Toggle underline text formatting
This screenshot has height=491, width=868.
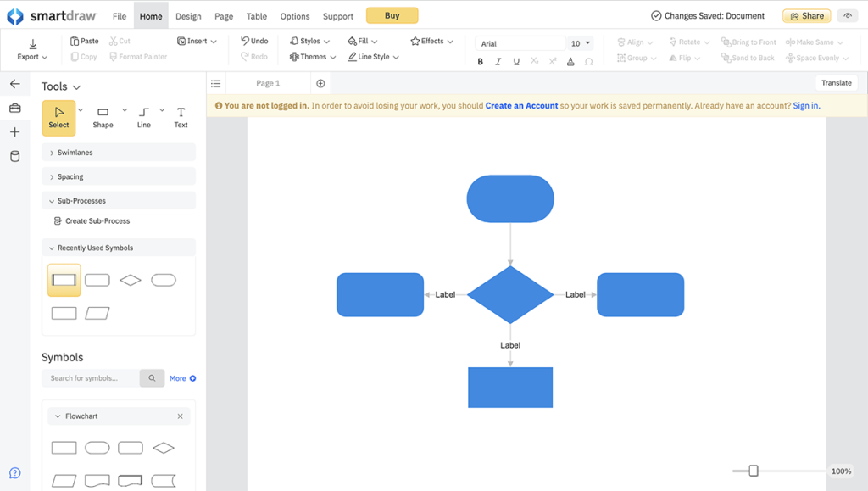point(516,61)
